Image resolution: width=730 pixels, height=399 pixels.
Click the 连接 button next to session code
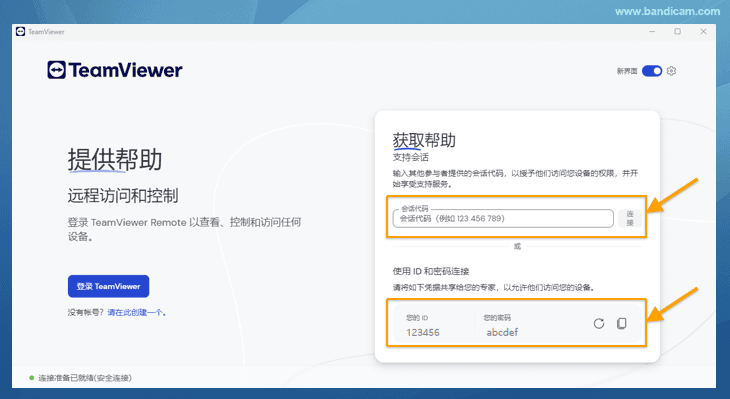(x=630, y=218)
